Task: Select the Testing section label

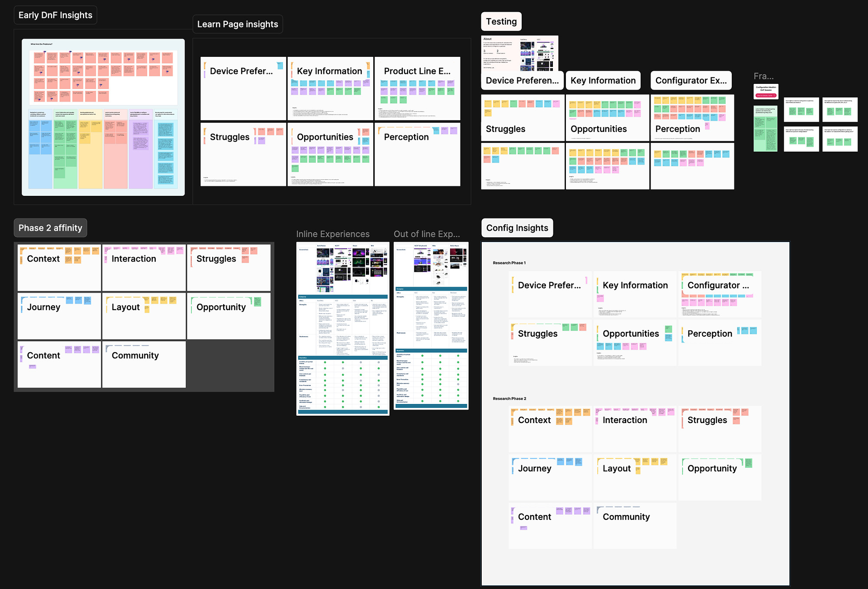Action: pyautogui.click(x=501, y=22)
